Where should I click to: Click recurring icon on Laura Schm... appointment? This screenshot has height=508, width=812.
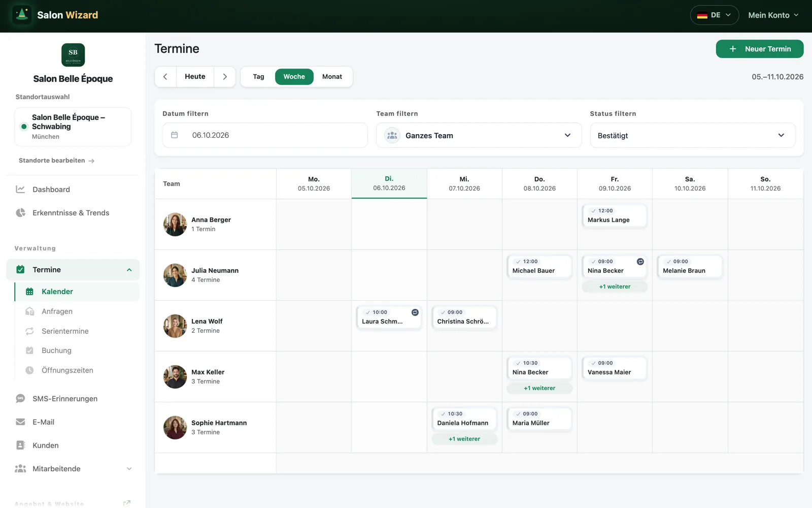415,312
